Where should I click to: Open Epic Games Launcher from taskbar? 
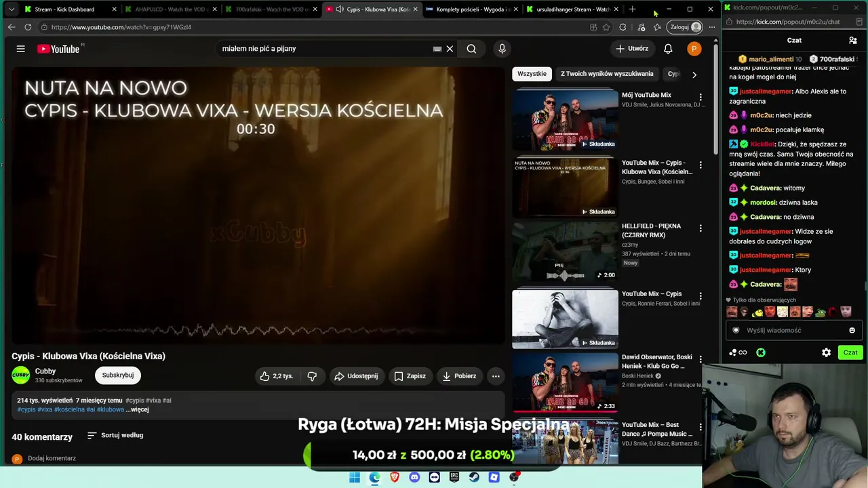pyautogui.click(x=454, y=477)
